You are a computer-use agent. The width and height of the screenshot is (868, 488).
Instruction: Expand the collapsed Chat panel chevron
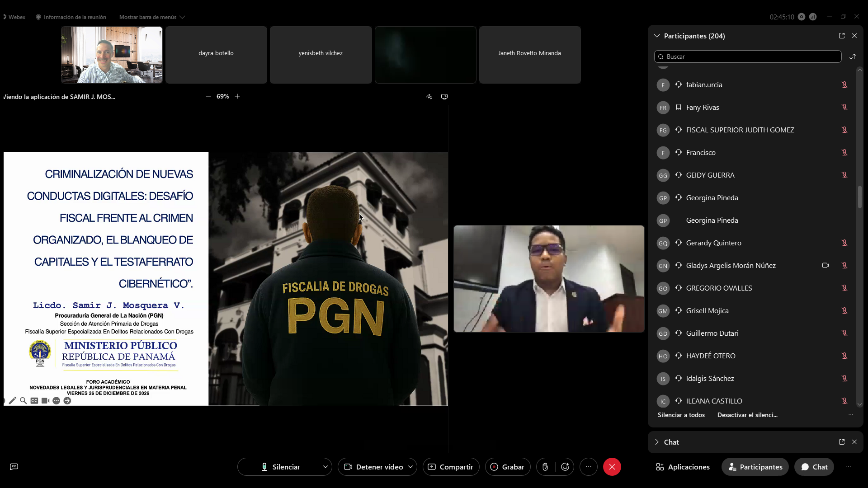pyautogui.click(x=657, y=442)
